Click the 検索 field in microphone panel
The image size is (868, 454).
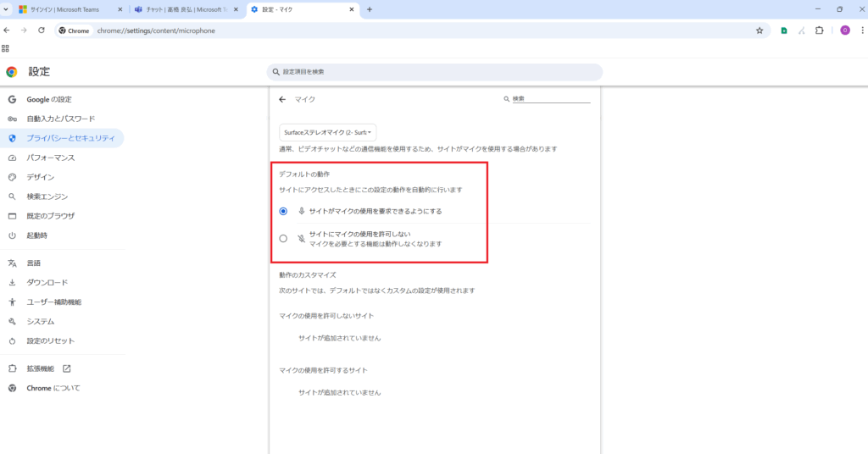(550, 99)
